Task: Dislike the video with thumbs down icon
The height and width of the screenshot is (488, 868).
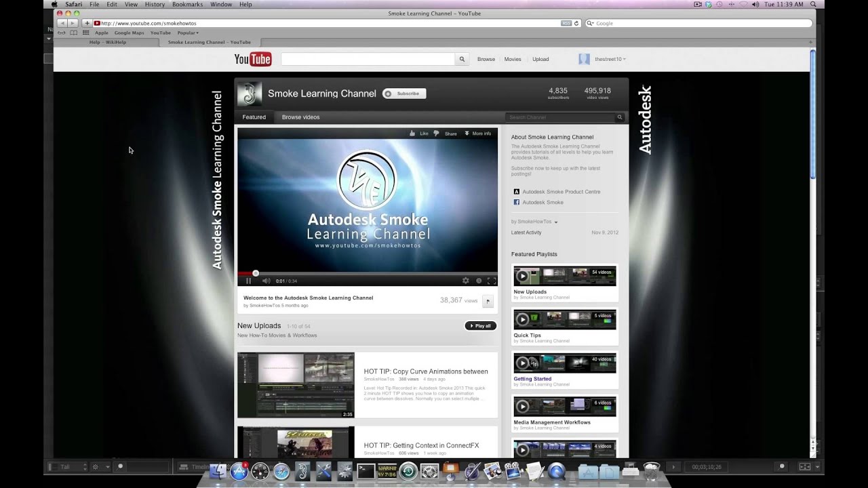Action: coord(436,134)
